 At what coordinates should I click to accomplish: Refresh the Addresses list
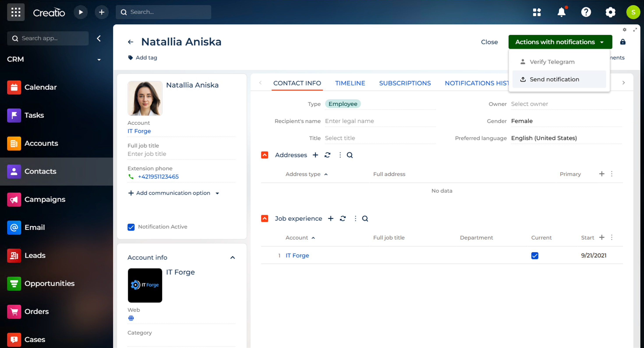(327, 155)
